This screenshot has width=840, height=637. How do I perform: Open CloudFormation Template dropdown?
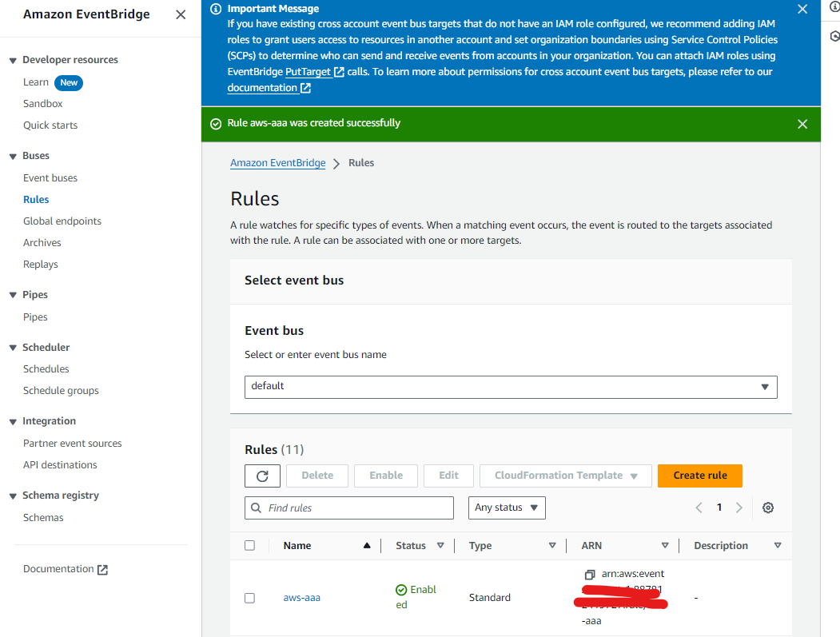566,476
